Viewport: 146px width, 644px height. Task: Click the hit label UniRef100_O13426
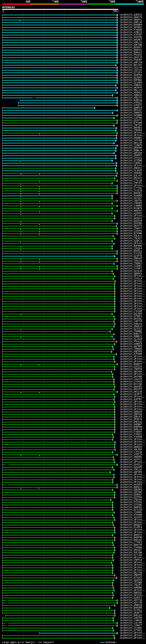[131, 339]
